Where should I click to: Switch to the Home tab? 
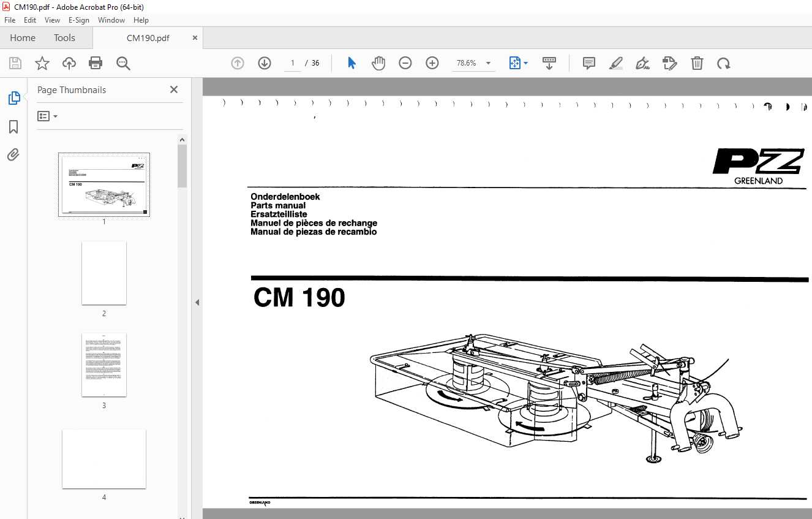pyautogui.click(x=23, y=37)
